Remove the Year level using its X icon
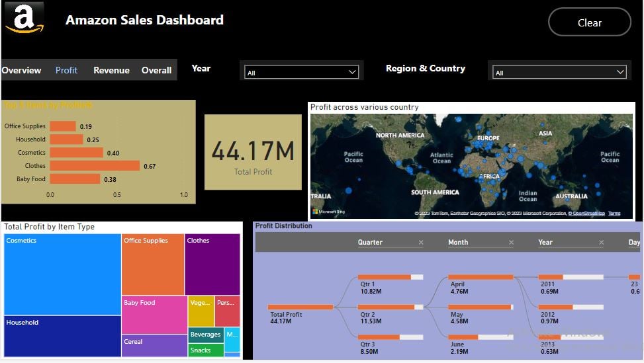644x363 pixels. (601, 243)
